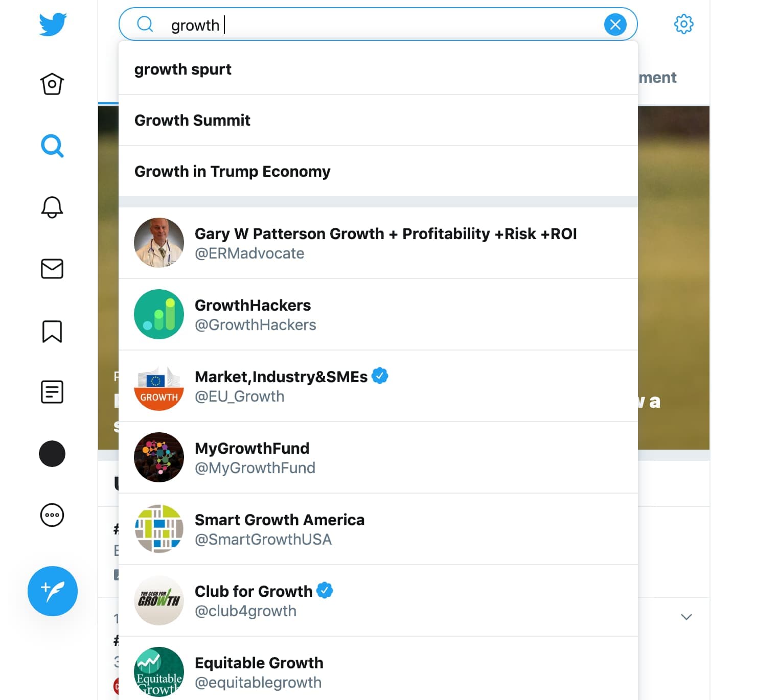
Task: Open the Home timeline
Action: click(x=52, y=84)
